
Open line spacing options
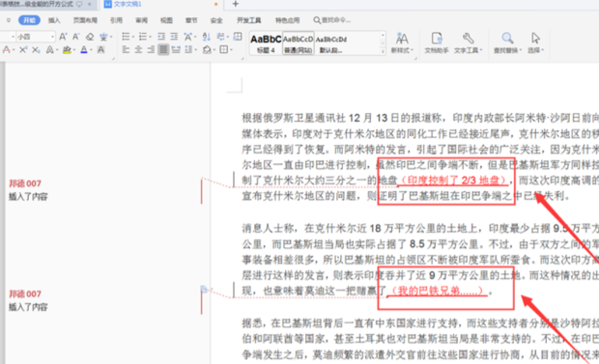pyautogui.click(x=188, y=49)
